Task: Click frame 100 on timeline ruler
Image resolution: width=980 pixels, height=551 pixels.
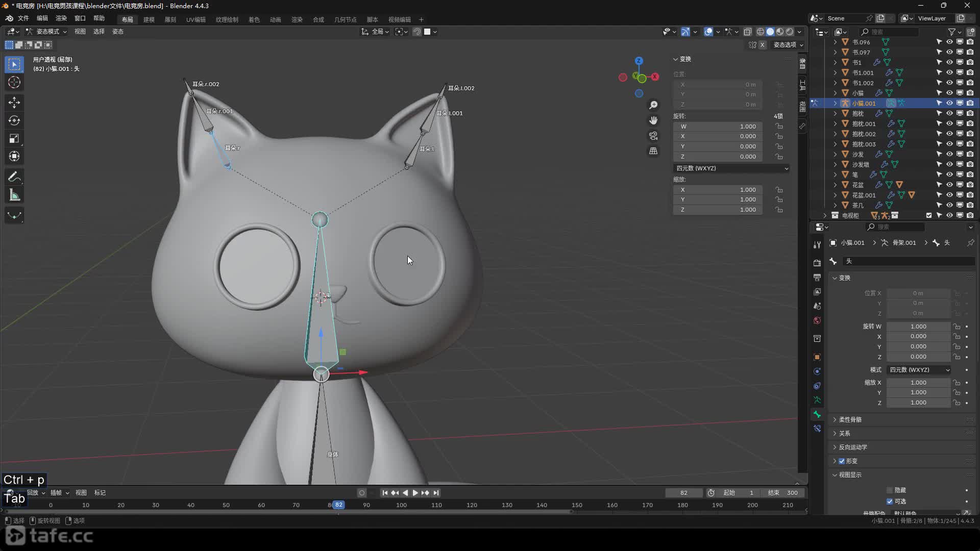Action: click(x=401, y=505)
